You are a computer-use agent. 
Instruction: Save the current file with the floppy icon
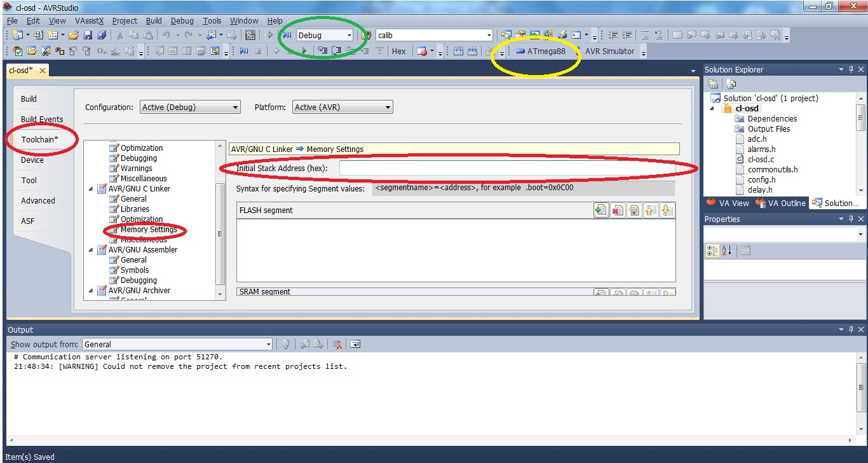88,35
